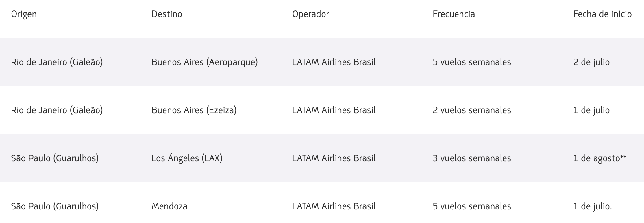
Task: Click the Fecha de inicio header
Action: 602,14
